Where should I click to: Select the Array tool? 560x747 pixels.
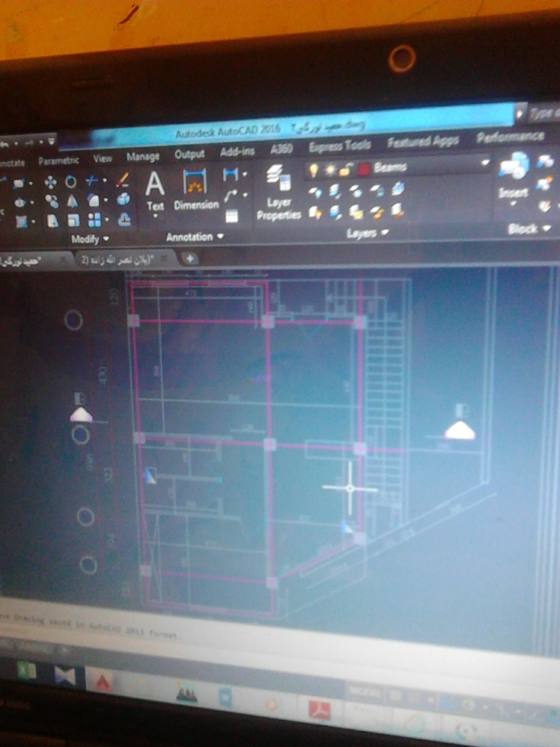(x=94, y=220)
